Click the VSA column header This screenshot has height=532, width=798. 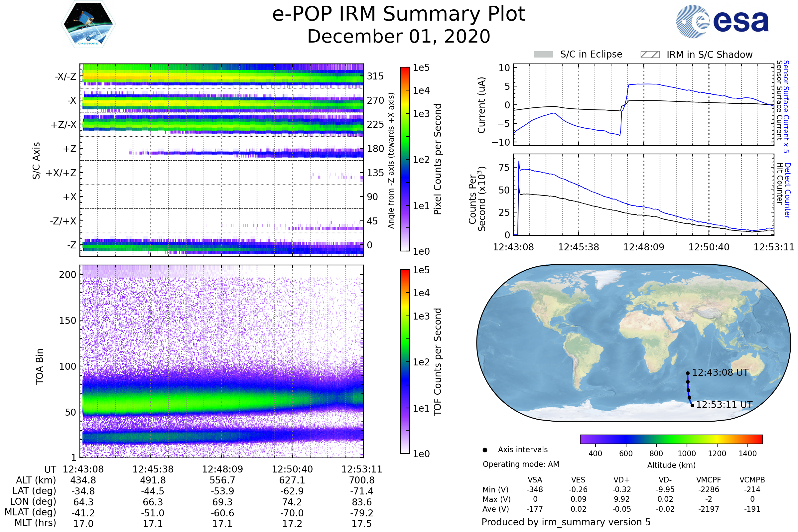(x=535, y=480)
